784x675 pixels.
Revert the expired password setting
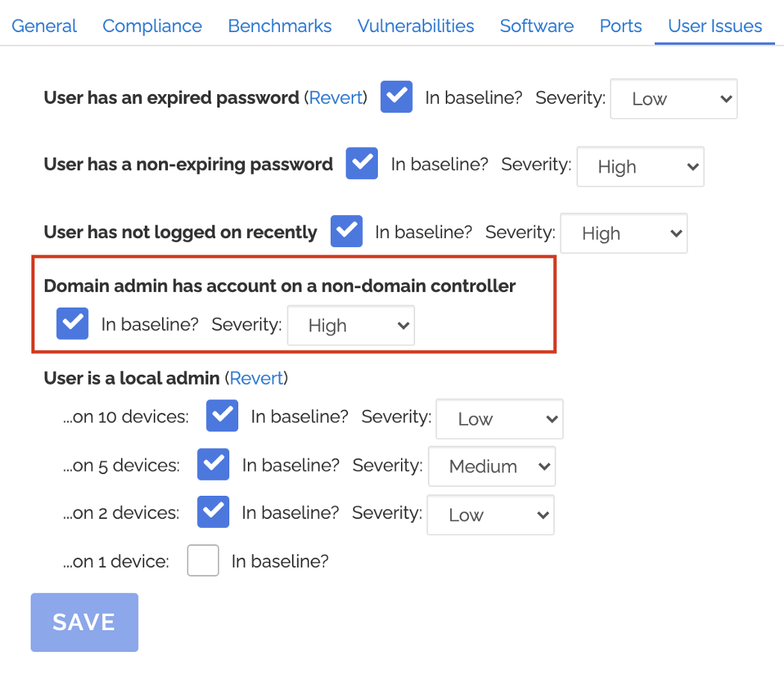pyautogui.click(x=336, y=98)
